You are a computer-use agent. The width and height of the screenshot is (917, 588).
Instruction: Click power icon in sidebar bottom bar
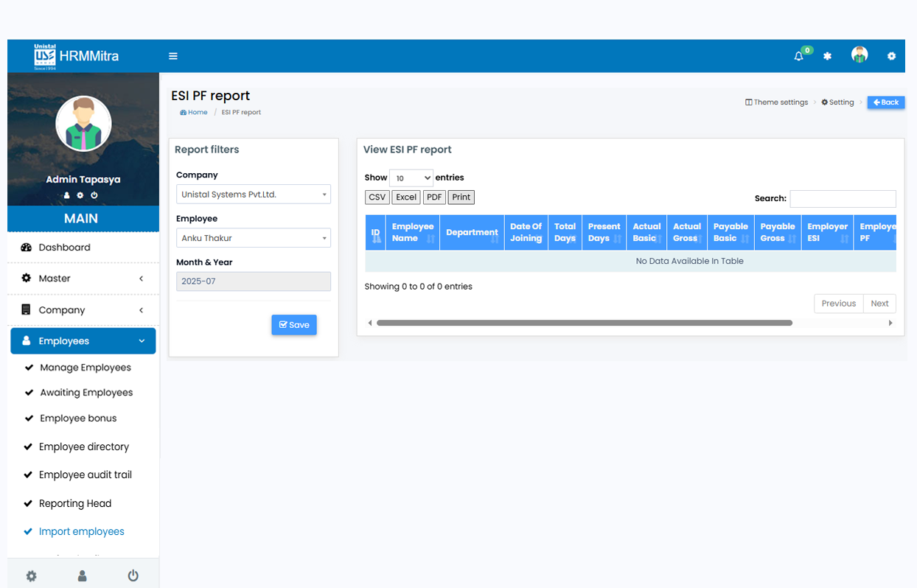tap(133, 575)
